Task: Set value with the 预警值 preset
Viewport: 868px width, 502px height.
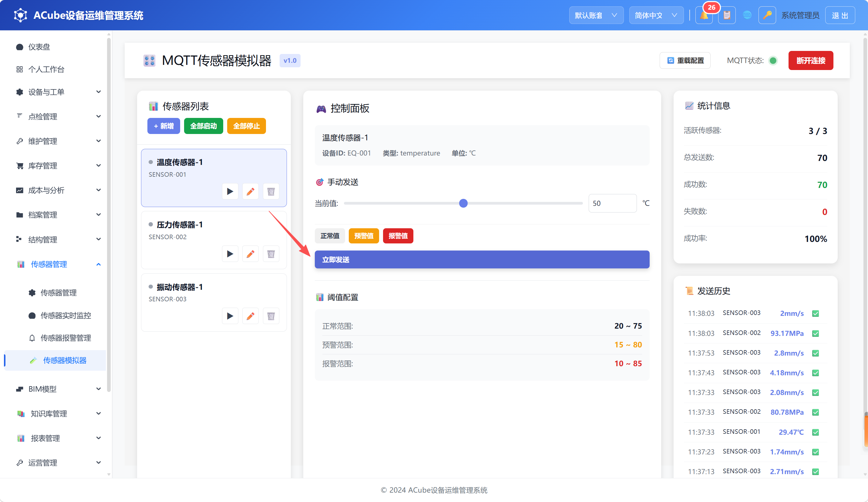Action: tap(364, 236)
